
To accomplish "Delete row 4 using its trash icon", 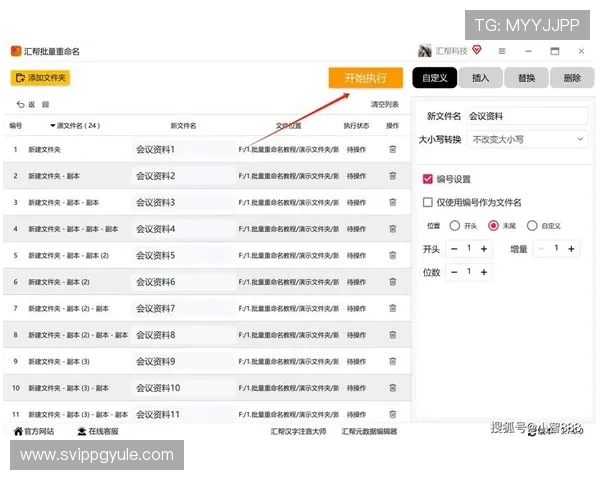I will (x=393, y=229).
